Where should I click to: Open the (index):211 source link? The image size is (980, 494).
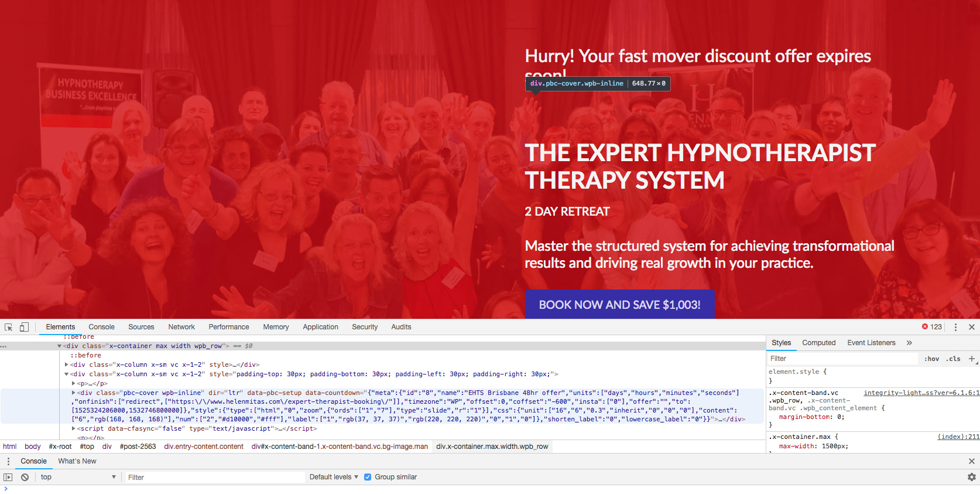click(x=958, y=437)
